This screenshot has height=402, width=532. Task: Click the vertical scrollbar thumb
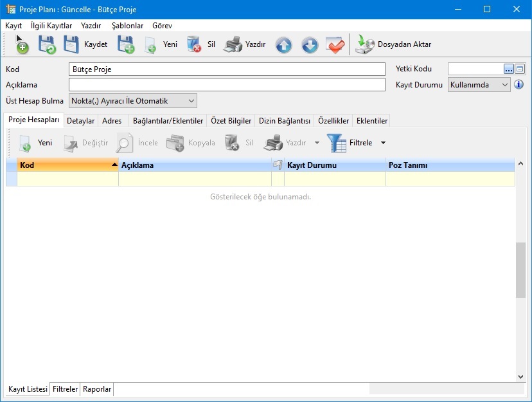pos(520,270)
